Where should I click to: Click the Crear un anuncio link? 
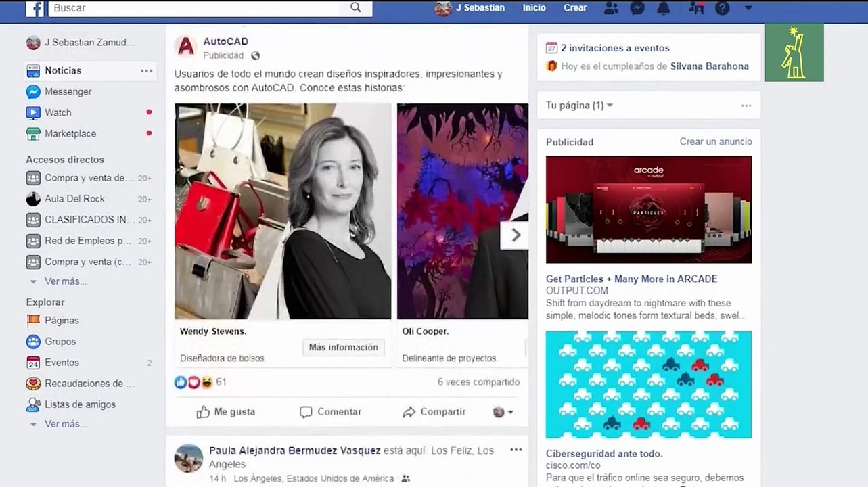click(716, 141)
